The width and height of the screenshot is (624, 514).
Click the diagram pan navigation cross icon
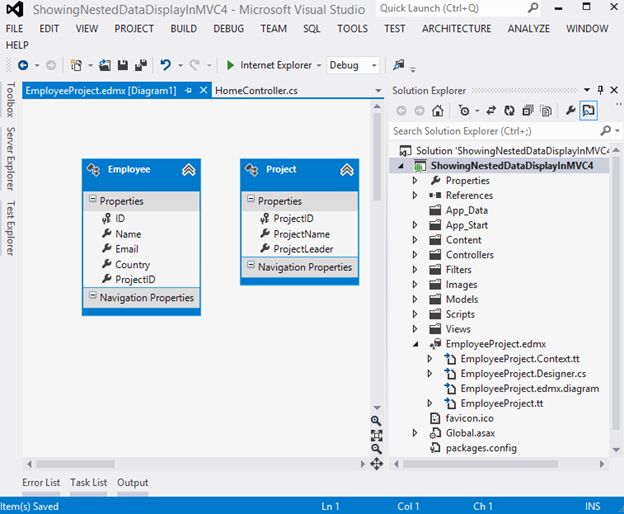(x=376, y=464)
